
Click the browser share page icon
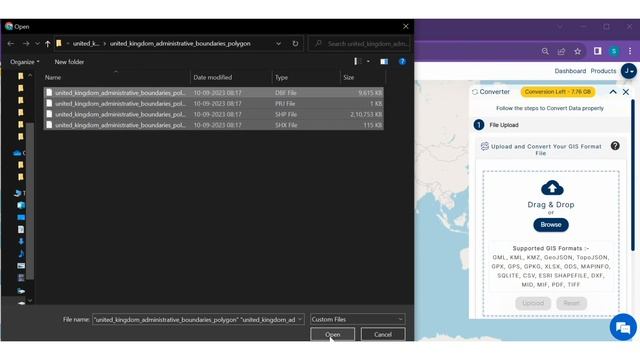pos(561,51)
